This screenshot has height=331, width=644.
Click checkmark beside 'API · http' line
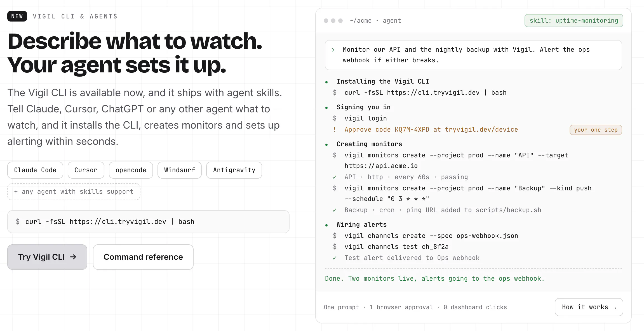coord(335,177)
